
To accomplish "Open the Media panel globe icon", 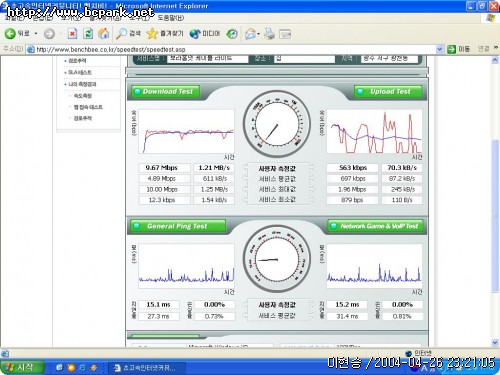I will [x=195, y=34].
